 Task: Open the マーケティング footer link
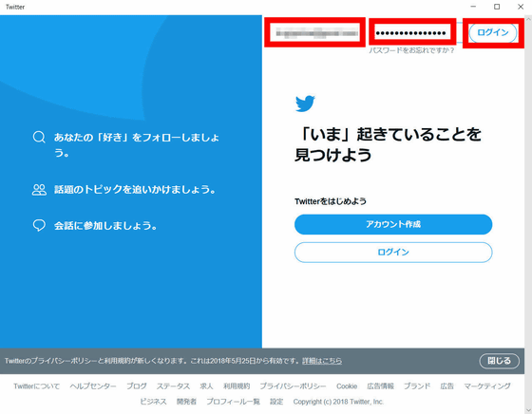(487, 386)
